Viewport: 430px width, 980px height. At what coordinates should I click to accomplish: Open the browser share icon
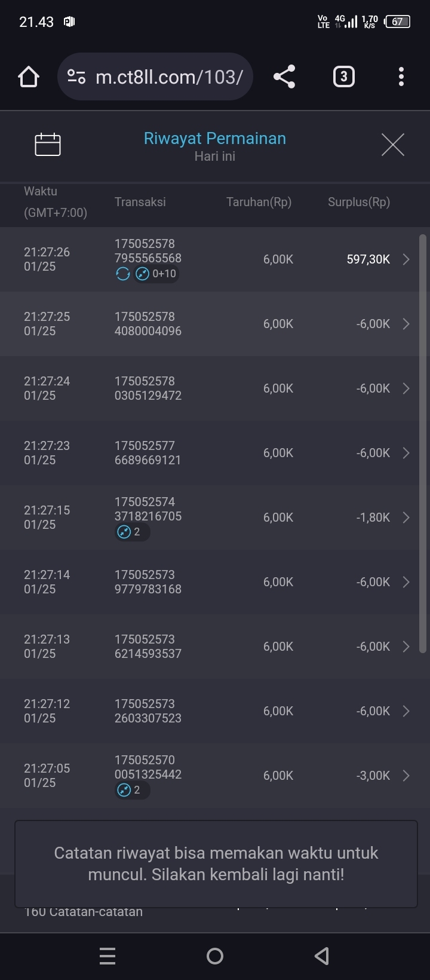284,76
